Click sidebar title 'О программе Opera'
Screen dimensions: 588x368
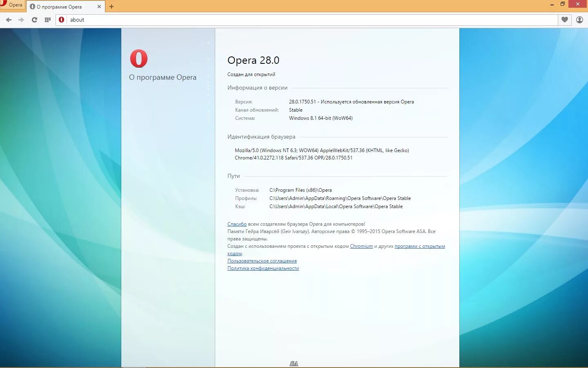(163, 77)
